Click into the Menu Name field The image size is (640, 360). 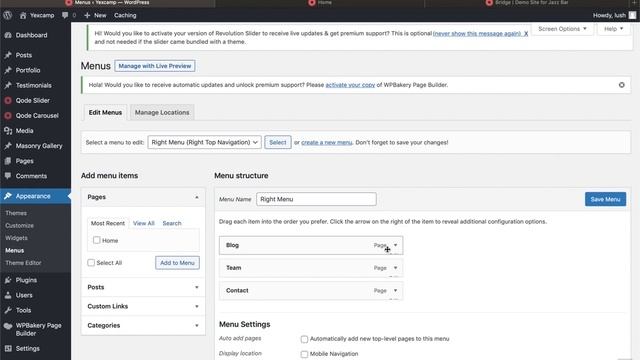coord(316,199)
